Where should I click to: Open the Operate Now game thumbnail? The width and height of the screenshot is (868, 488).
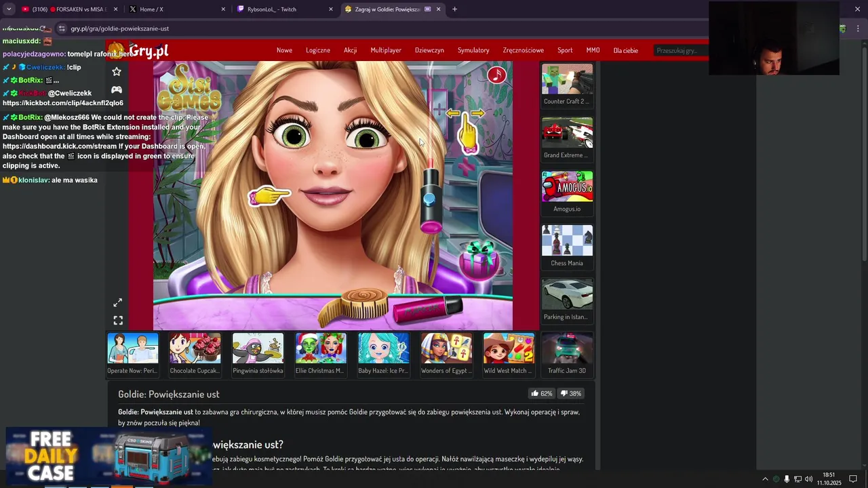tap(133, 354)
